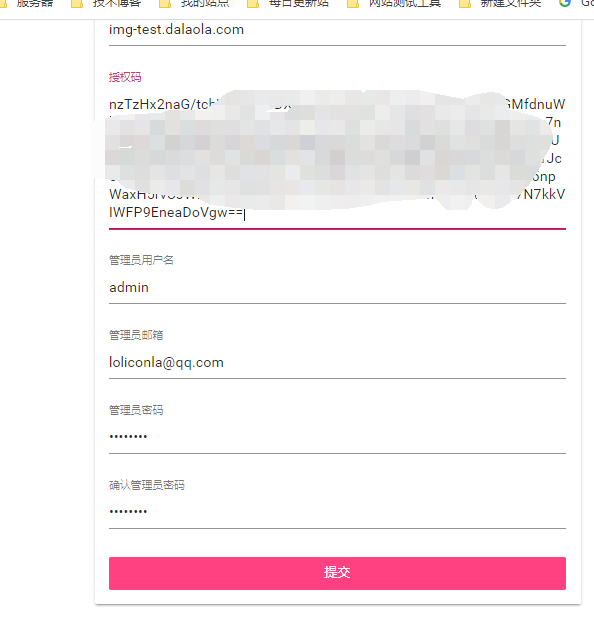Focus the 管理员密码 password field
The height and width of the screenshot is (626, 594).
pos(337,438)
